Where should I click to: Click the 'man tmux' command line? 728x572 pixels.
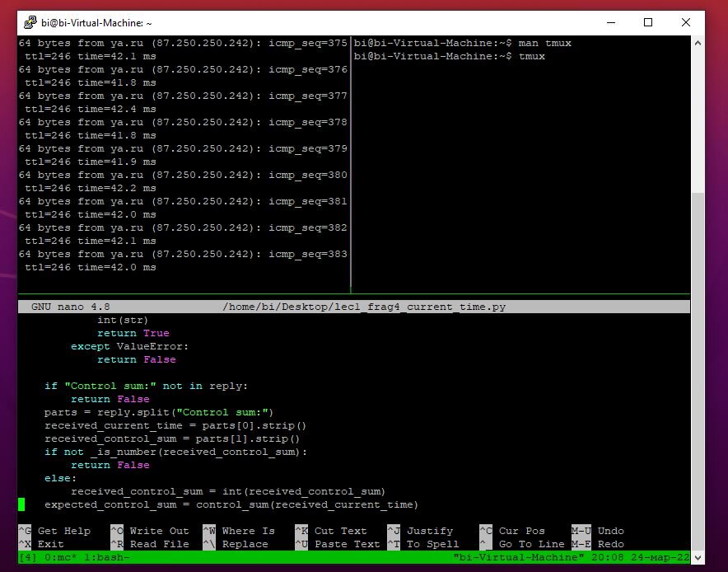[463, 43]
